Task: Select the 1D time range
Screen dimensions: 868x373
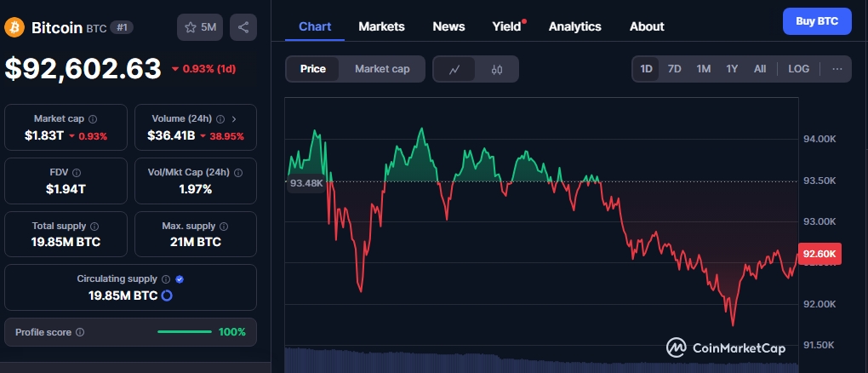Action: pos(646,69)
